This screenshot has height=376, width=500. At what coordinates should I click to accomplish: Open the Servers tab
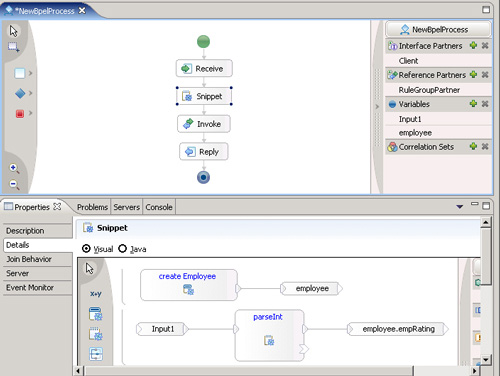126,207
